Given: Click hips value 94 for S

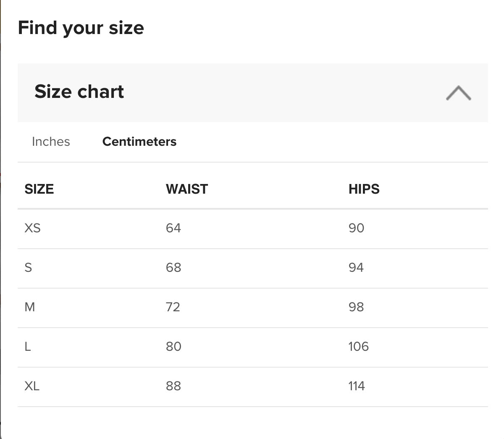Looking at the screenshot, I should click(356, 268).
